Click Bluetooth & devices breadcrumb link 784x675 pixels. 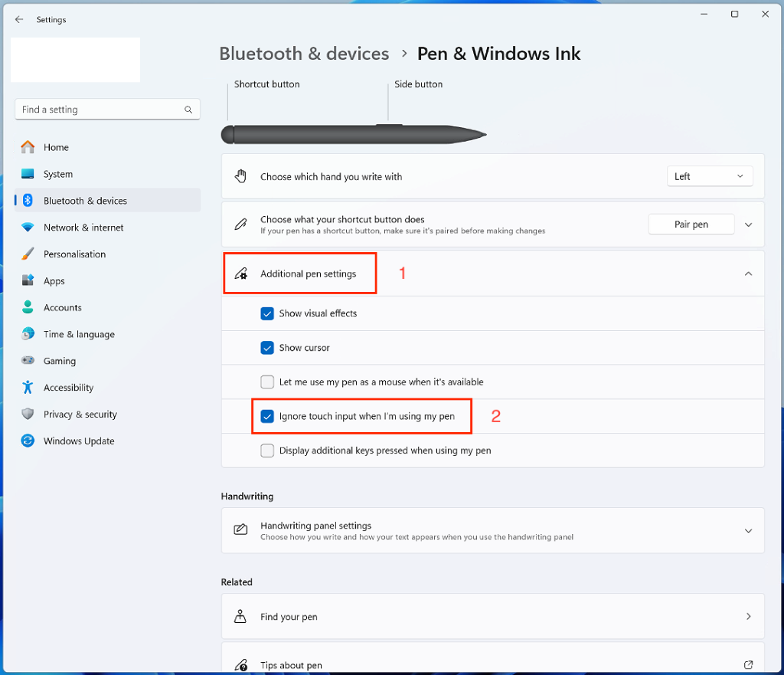pos(304,54)
